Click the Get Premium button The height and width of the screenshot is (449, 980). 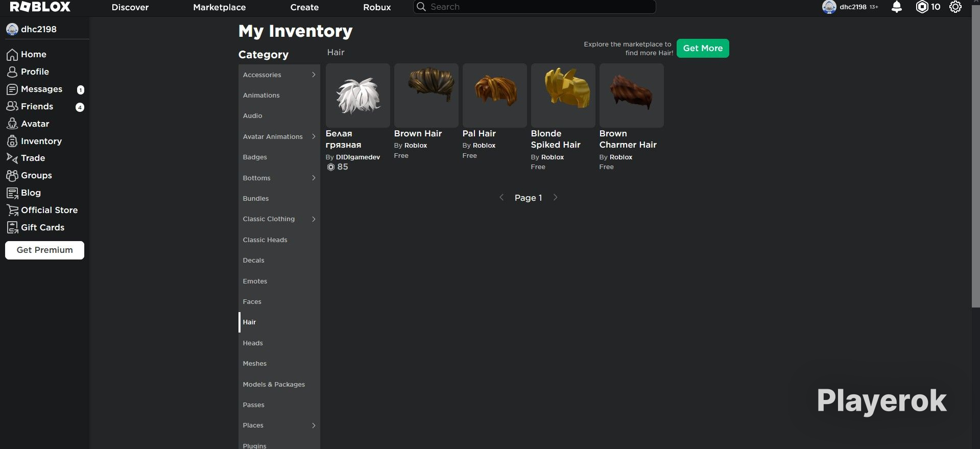[x=45, y=250]
